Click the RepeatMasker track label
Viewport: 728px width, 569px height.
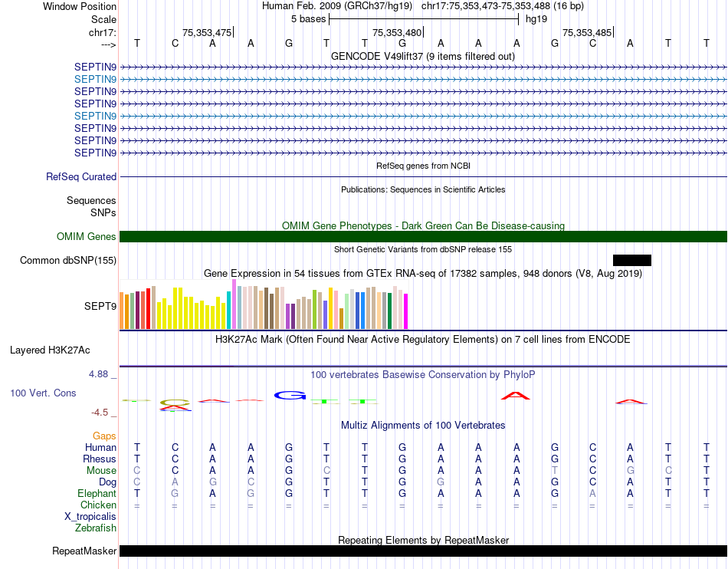click(84, 551)
